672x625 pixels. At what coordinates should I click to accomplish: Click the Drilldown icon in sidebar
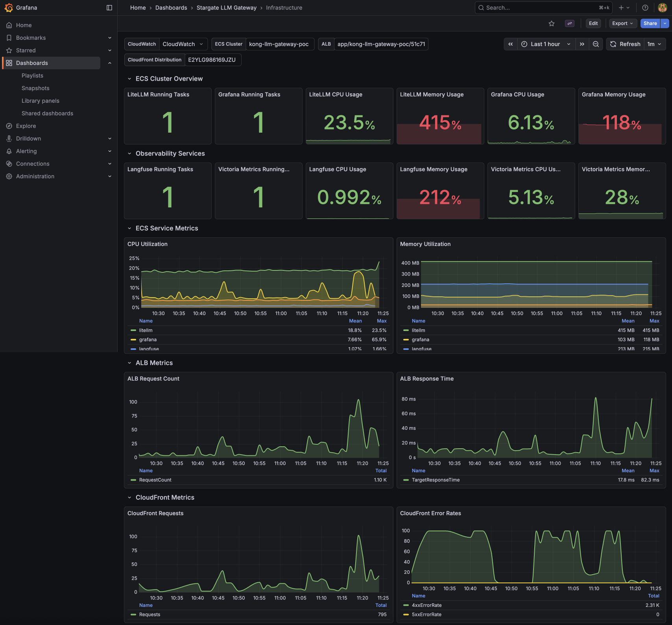click(x=9, y=139)
